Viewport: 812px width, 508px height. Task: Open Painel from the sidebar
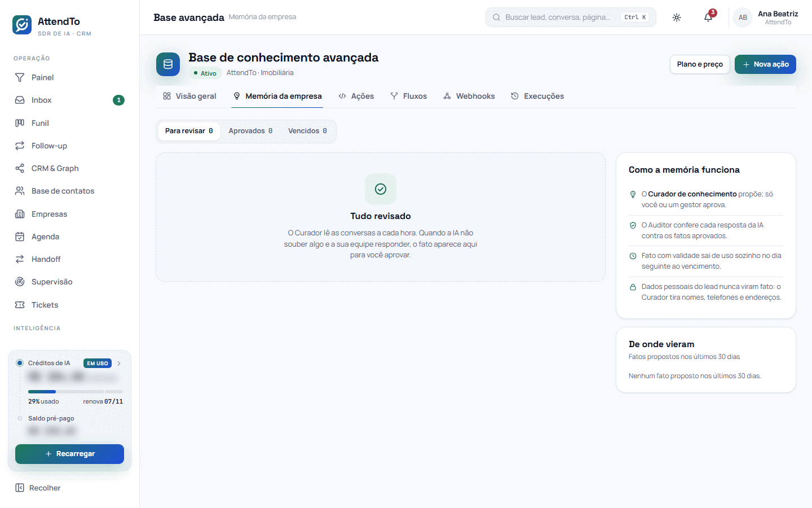(x=69, y=77)
